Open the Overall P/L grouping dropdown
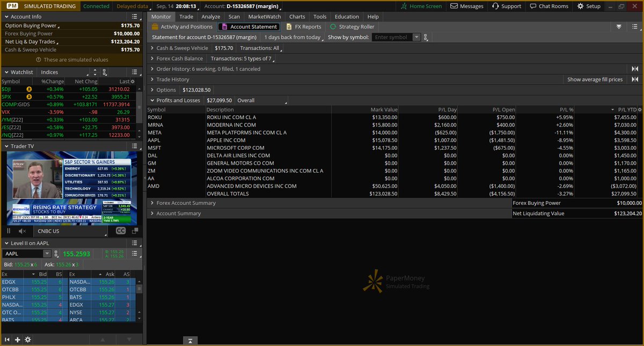The width and height of the screenshot is (644, 346). [262, 100]
